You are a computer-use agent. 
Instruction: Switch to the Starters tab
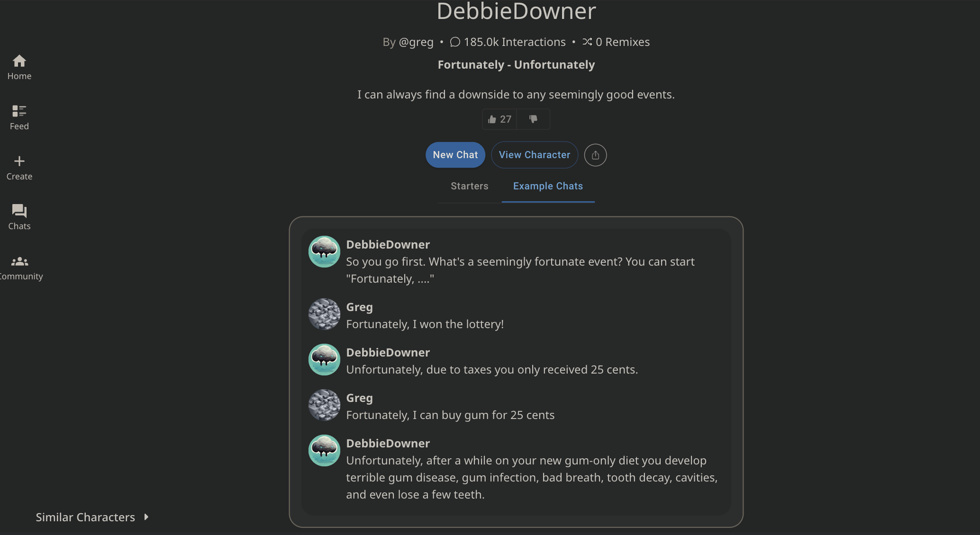(470, 186)
